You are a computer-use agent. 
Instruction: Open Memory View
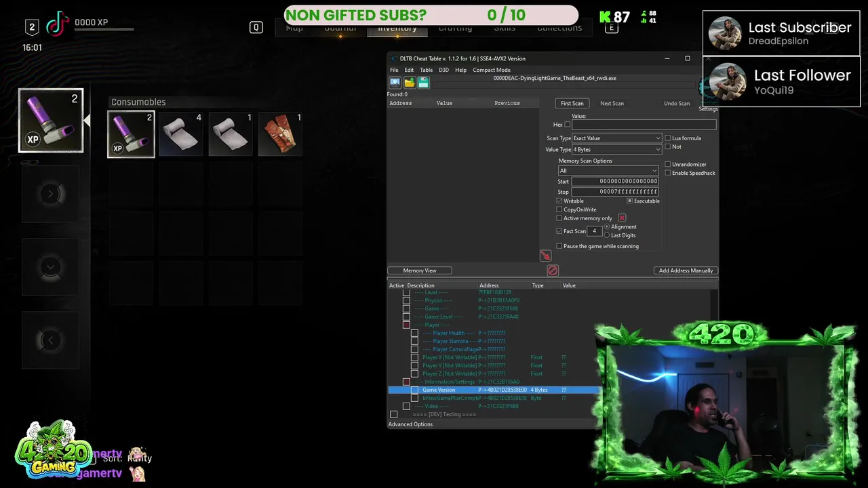[420, 270]
